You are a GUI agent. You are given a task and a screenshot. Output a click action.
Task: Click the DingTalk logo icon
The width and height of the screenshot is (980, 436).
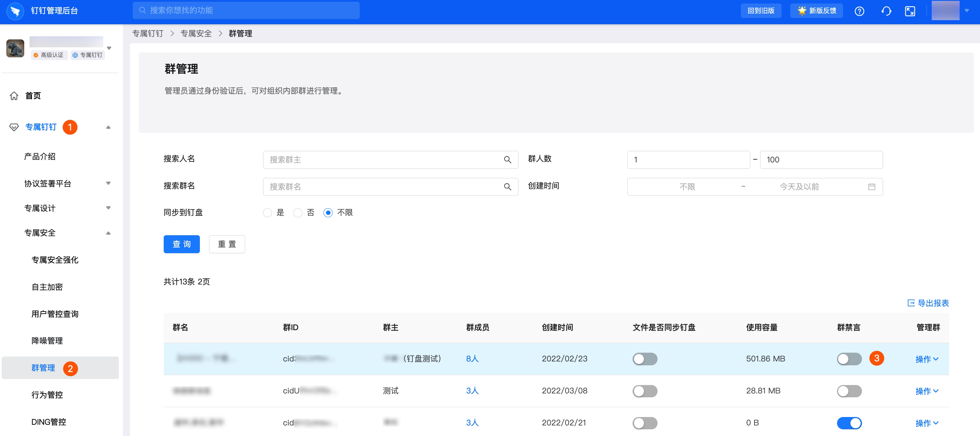point(15,11)
